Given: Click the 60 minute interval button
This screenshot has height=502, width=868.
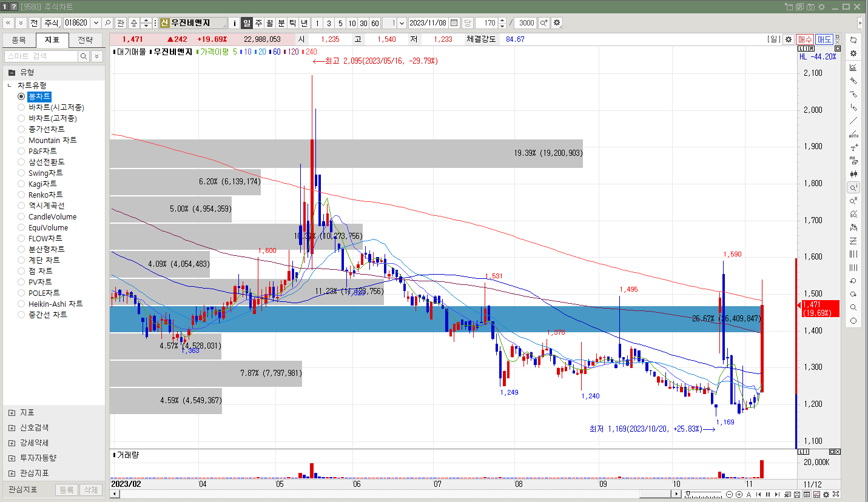Looking at the screenshot, I should tap(375, 23).
